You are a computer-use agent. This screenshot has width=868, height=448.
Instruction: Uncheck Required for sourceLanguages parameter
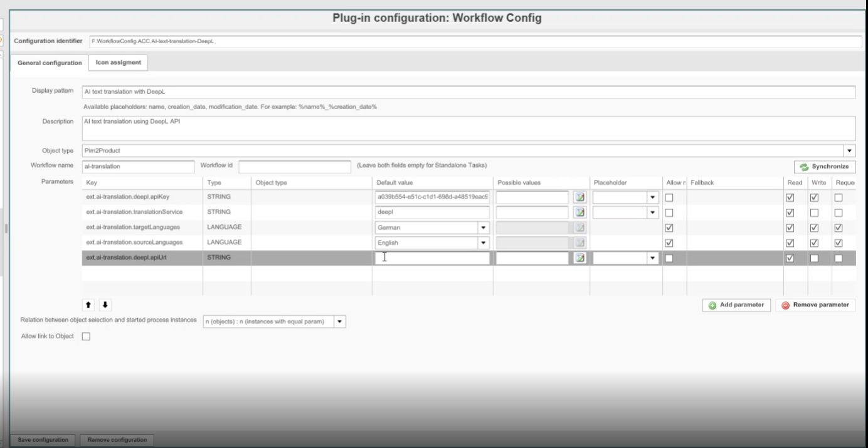tap(839, 242)
